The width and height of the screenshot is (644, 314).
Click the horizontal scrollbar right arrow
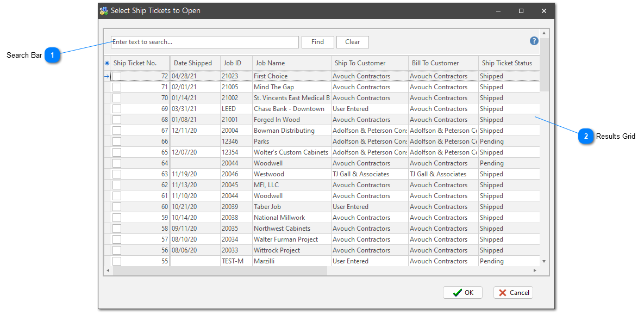coord(535,270)
